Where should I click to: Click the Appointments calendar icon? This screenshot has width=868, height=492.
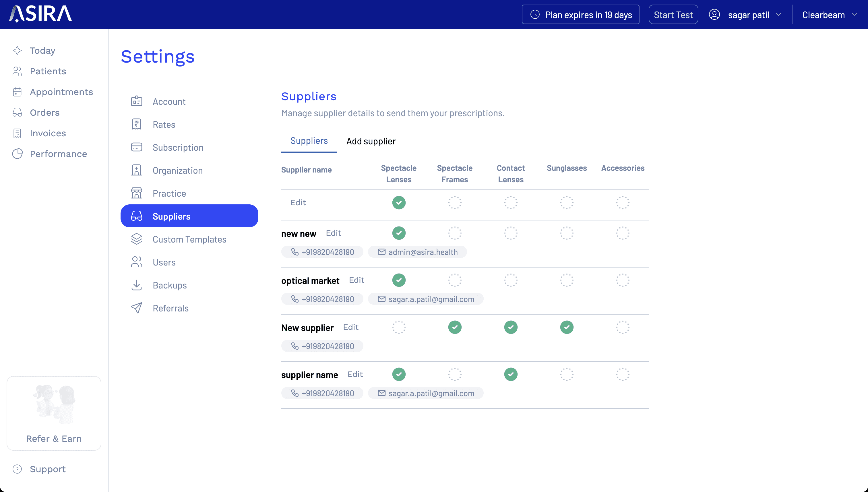point(17,92)
